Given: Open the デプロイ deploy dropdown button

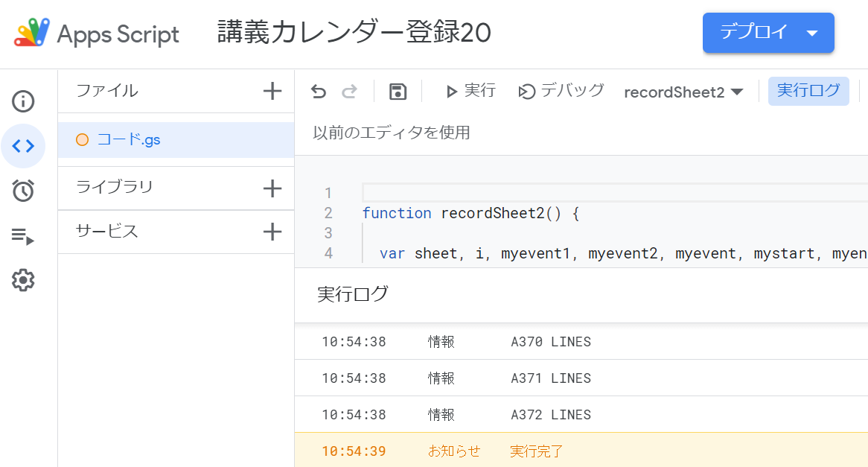Looking at the screenshot, I should click(x=768, y=33).
